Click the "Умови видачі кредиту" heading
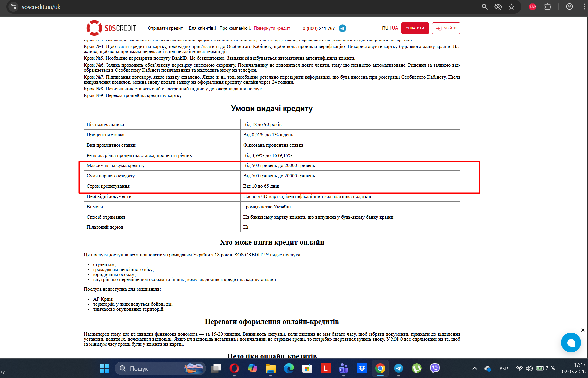Image resolution: width=588 pixels, height=378 pixels. click(x=272, y=108)
